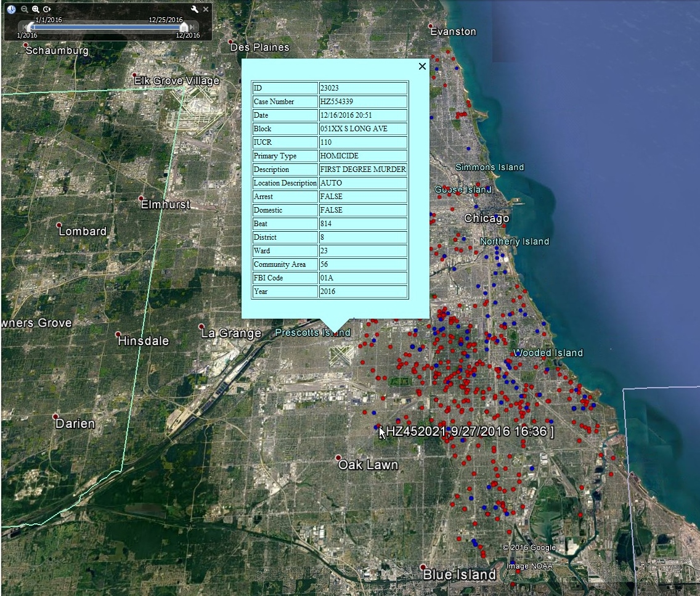
Task: Step the time slider backward
Action: click(x=23, y=27)
